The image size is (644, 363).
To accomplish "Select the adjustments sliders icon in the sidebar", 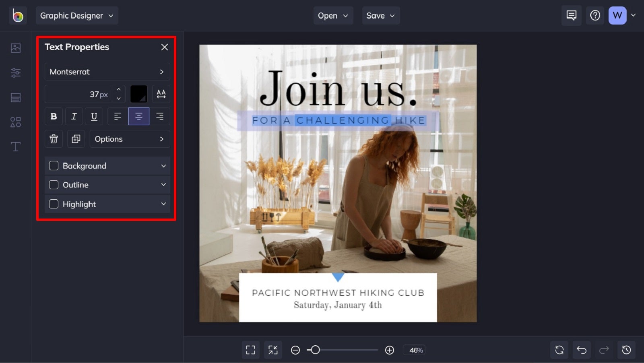I will point(15,72).
